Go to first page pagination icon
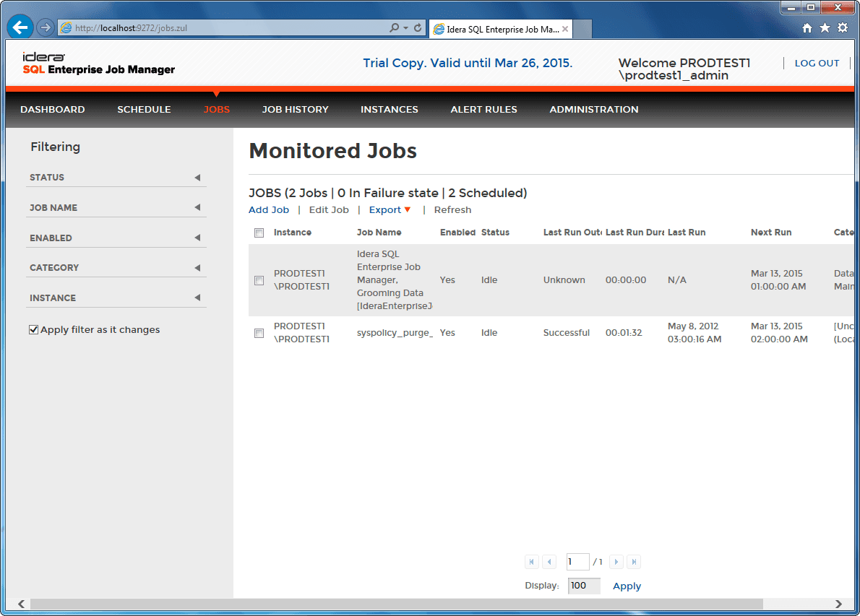 coord(531,562)
